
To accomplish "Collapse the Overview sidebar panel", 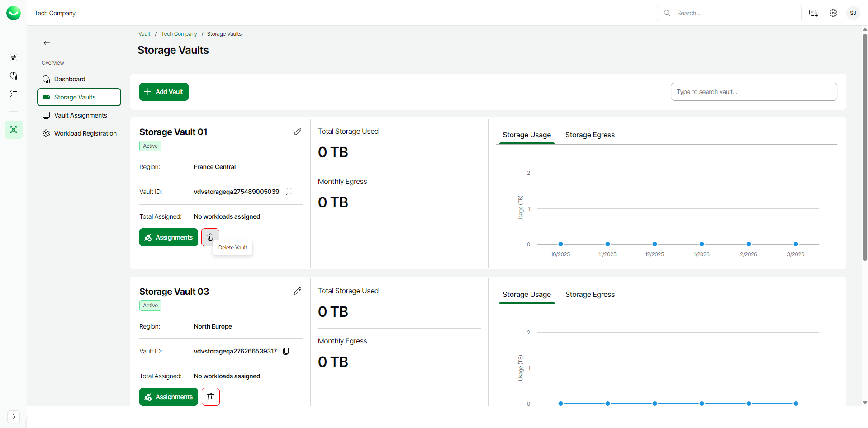I will coord(46,43).
